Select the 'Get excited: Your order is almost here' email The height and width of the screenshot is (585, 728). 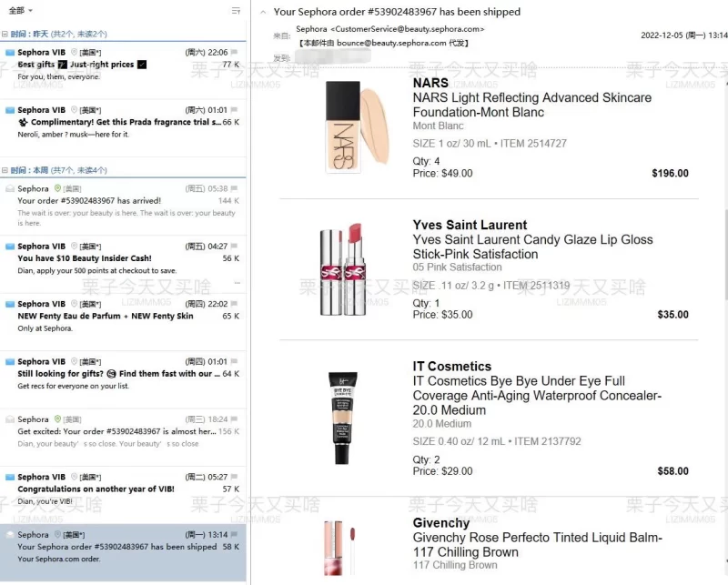pos(123,431)
